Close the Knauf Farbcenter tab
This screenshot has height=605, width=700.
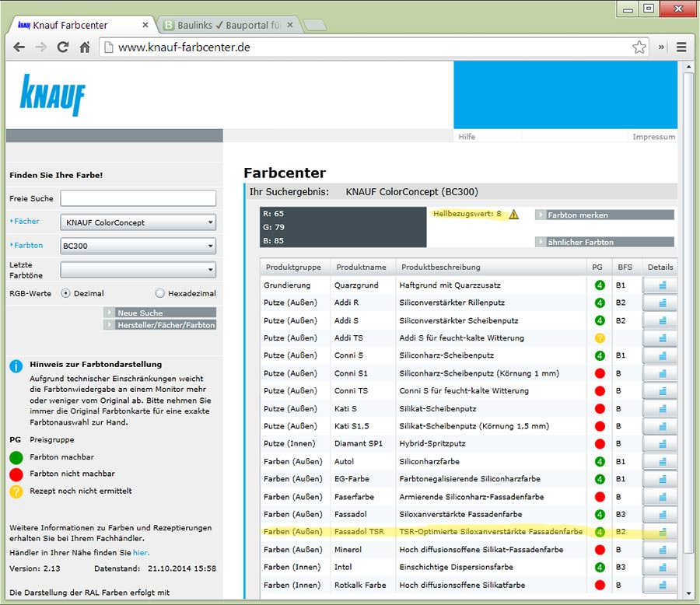pyautogui.click(x=145, y=25)
